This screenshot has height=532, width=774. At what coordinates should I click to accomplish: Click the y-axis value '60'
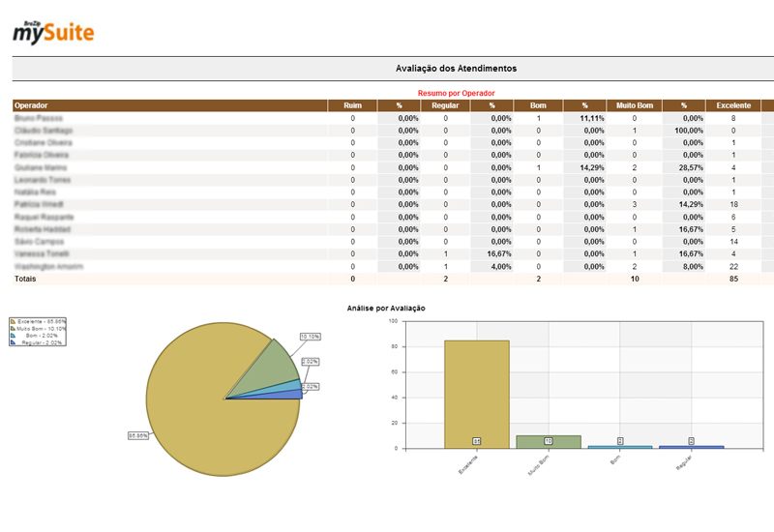(x=395, y=372)
